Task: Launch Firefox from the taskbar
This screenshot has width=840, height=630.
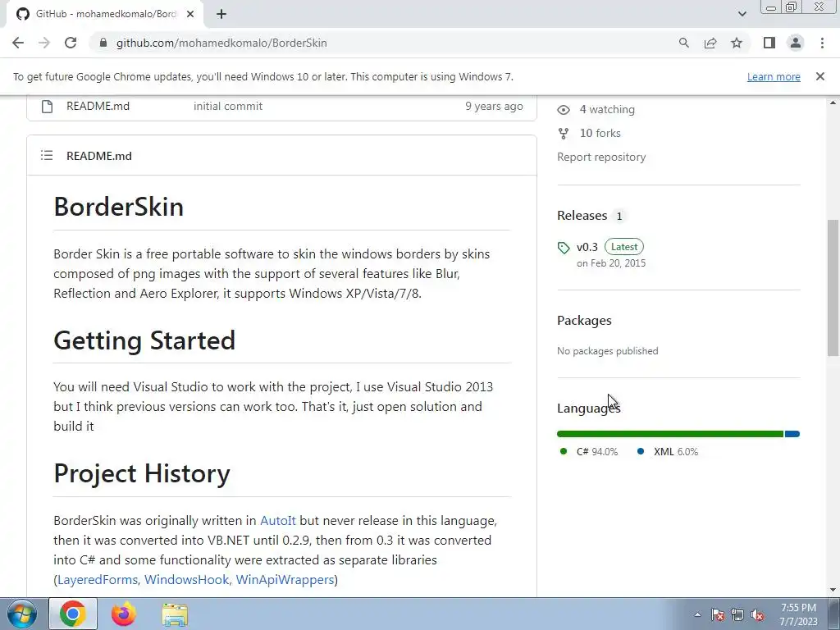Action: pyautogui.click(x=124, y=614)
